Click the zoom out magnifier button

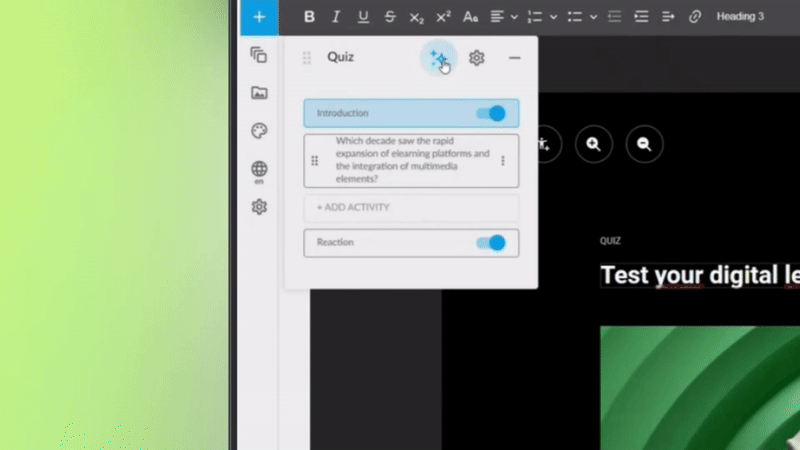(644, 144)
